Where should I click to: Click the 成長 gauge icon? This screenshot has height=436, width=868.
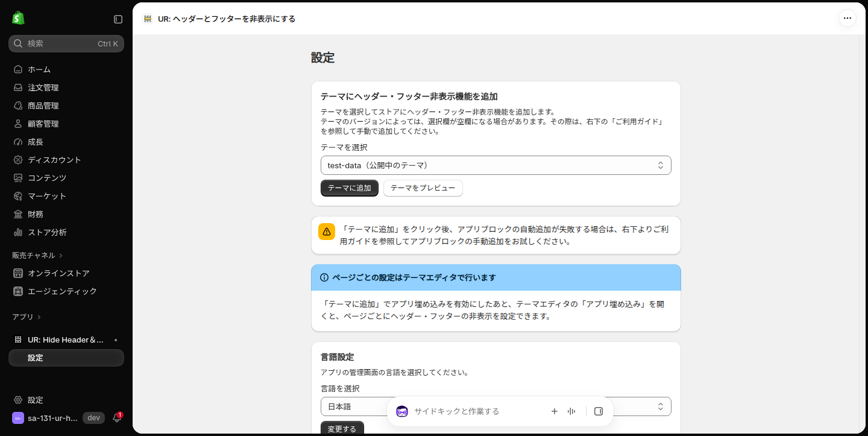click(18, 142)
